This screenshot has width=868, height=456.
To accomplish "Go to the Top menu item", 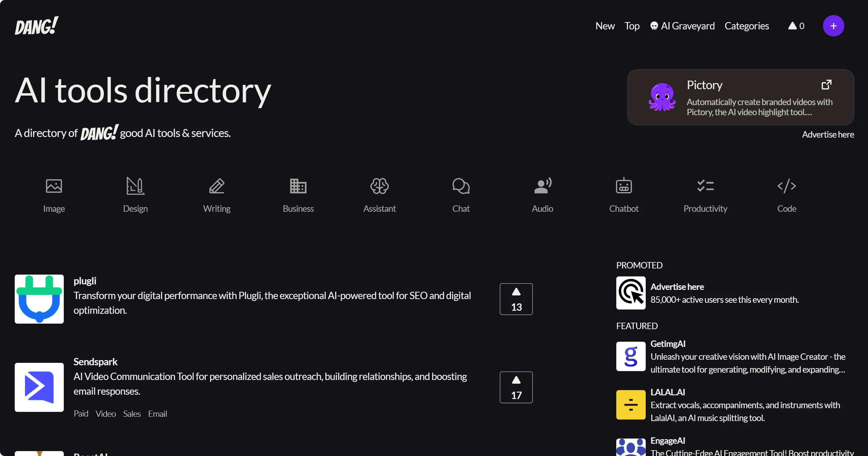I will pos(632,26).
